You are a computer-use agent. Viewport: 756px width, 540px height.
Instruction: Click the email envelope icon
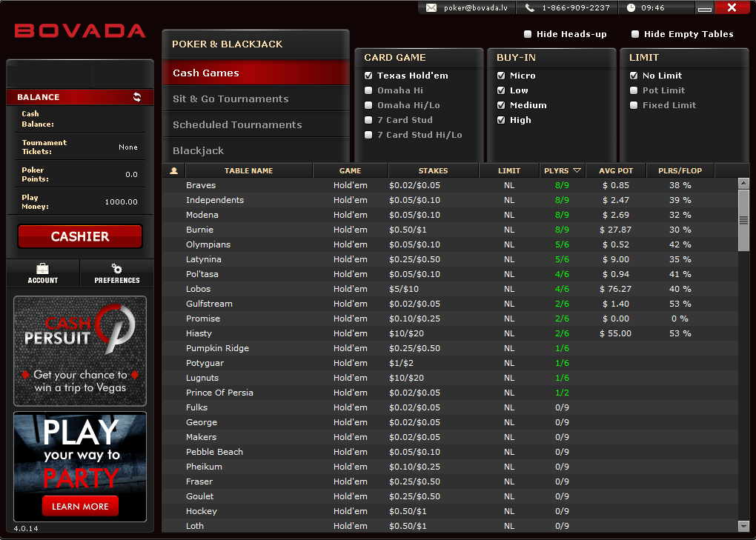[x=431, y=7]
